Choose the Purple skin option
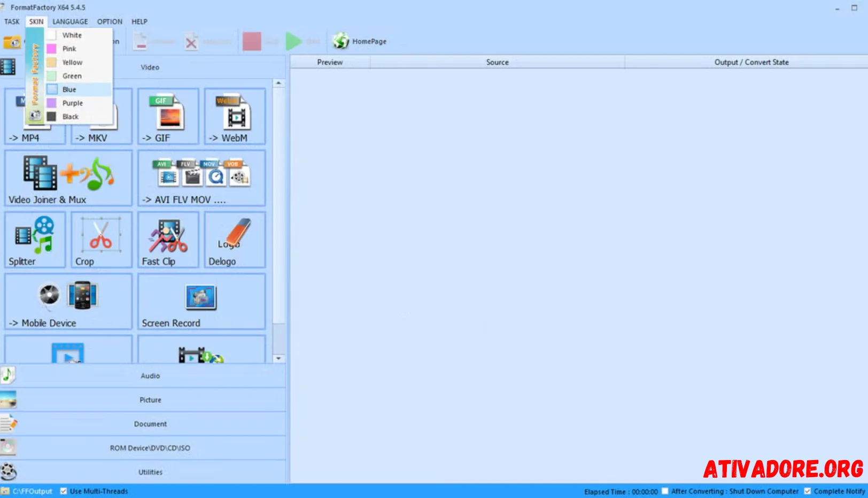The height and width of the screenshot is (498, 868). click(79, 103)
